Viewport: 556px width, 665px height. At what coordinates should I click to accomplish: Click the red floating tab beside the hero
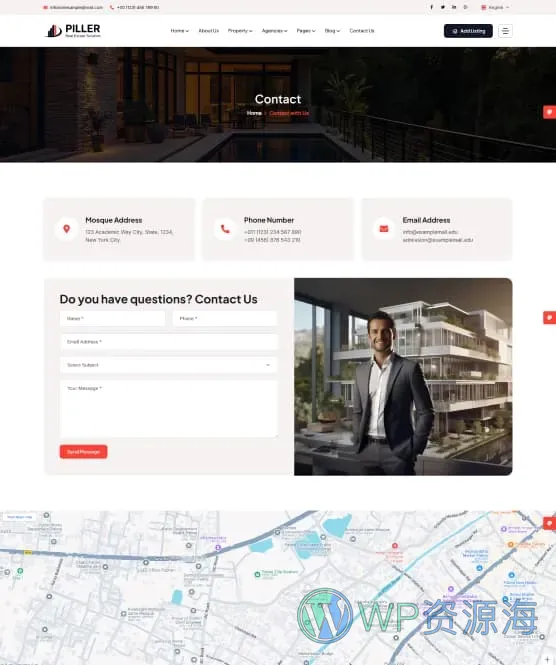pyautogui.click(x=549, y=112)
